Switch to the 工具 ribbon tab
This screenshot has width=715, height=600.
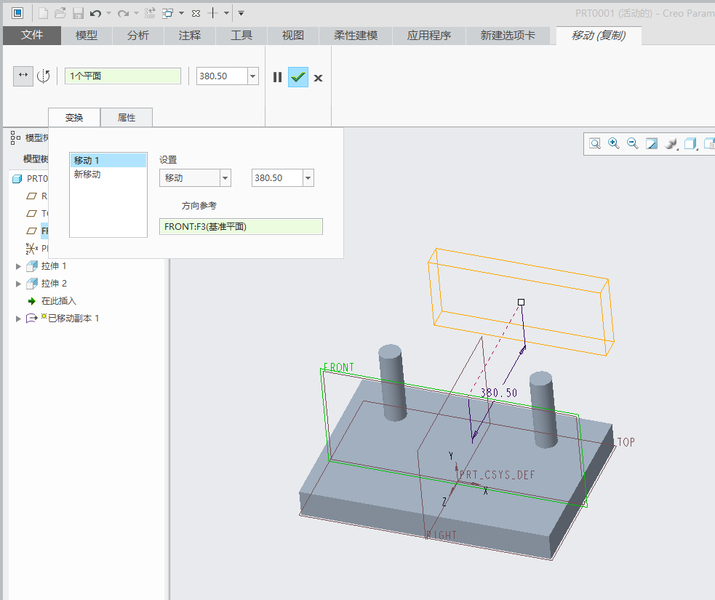[x=242, y=35]
